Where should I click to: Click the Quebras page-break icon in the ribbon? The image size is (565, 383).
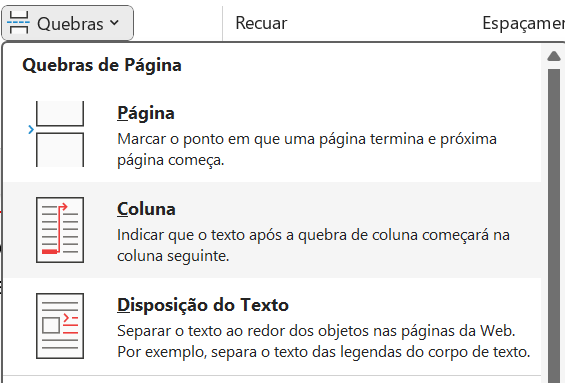tap(18, 22)
